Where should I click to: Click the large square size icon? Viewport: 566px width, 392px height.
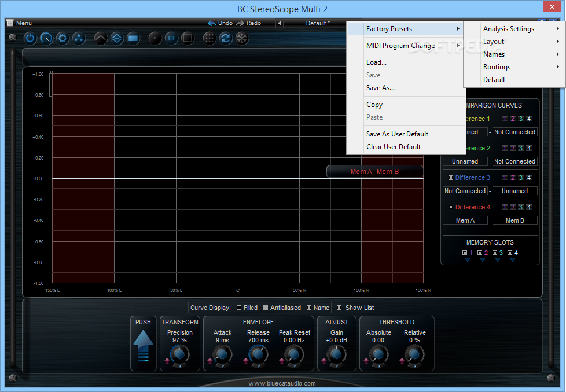click(188, 38)
